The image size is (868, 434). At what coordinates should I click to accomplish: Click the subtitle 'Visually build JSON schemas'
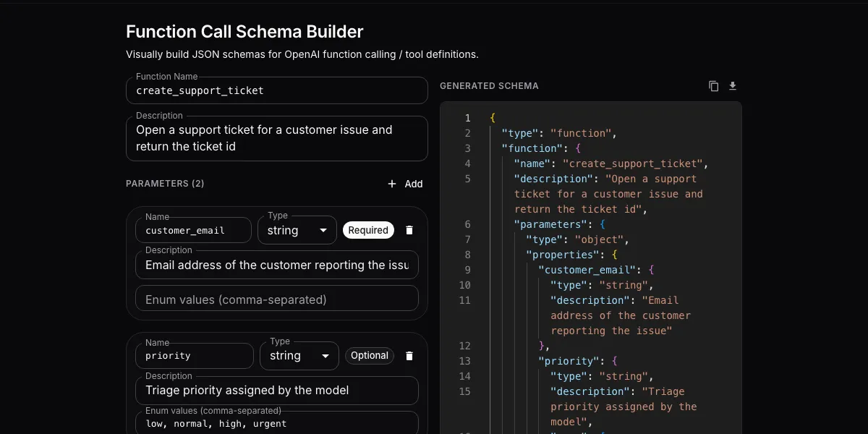click(x=302, y=54)
